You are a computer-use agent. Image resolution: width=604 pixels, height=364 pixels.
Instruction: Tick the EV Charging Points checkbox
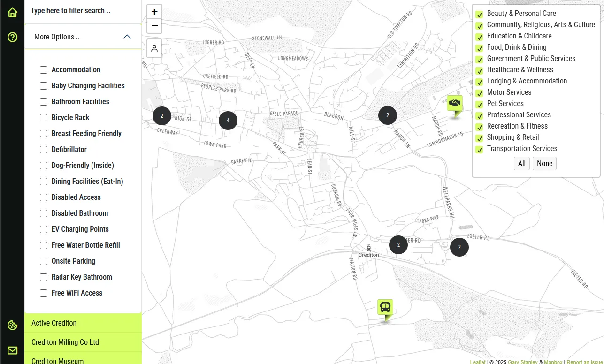44,229
